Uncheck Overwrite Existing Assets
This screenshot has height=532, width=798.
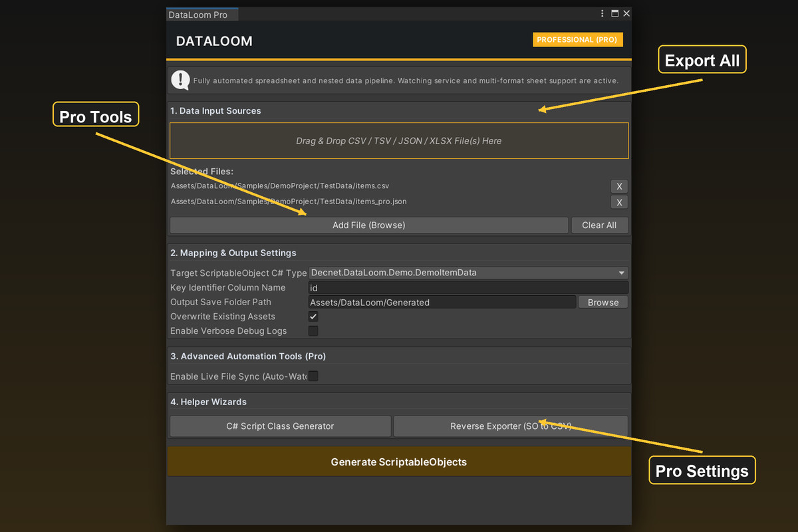[313, 317]
